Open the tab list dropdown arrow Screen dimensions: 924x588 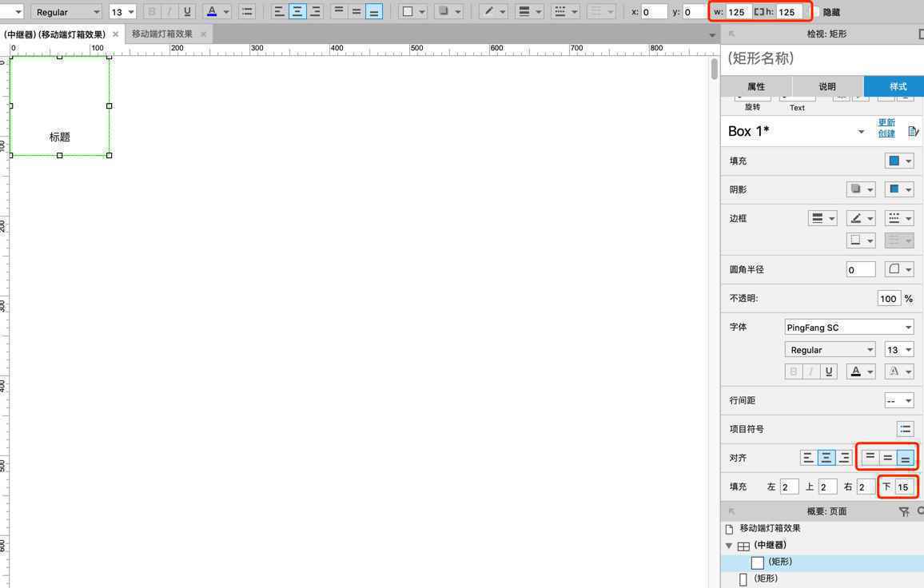point(712,35)
